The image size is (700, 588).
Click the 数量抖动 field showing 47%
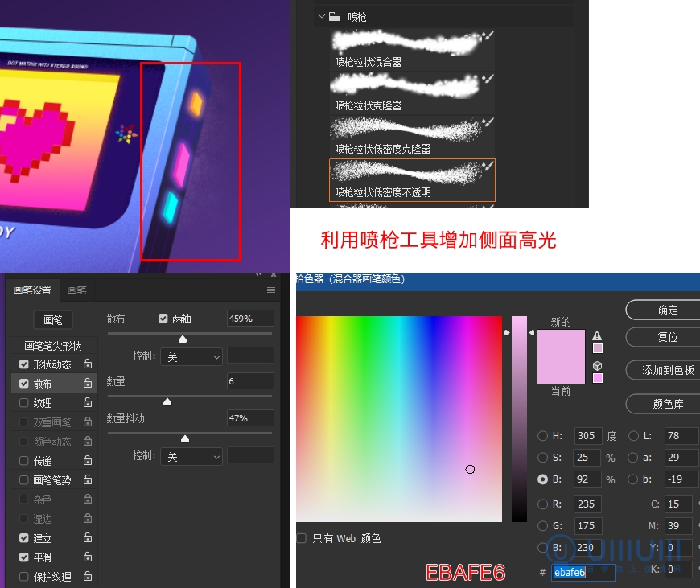coord(250,418)
